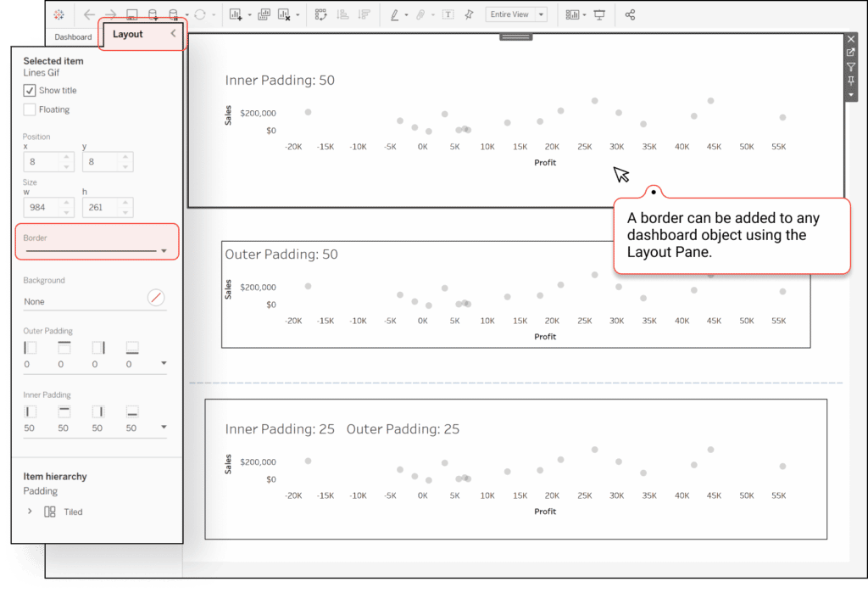Open the selected item's More Options arrow
This screenshot has width=868, height=593.
[851, 95]
